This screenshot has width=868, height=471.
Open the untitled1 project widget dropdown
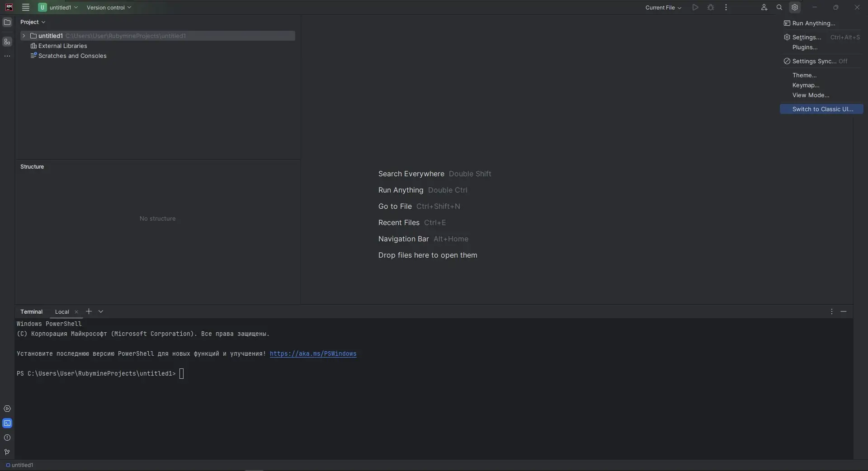(59, 7)
